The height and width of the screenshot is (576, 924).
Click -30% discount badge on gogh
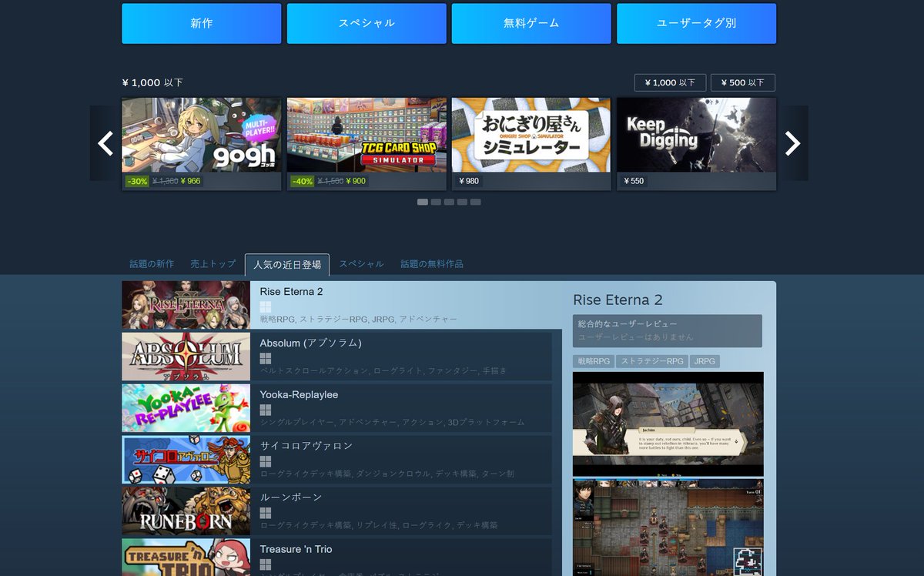tap(137, 182)
